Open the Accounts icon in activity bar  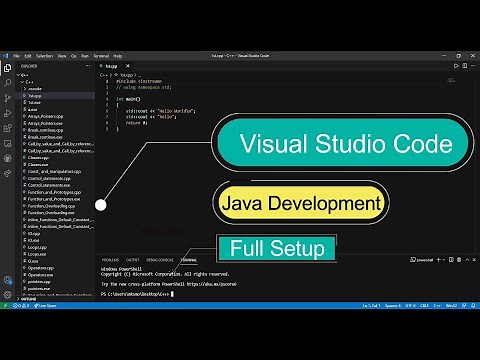pyautogui.click(x=7, y=280)
